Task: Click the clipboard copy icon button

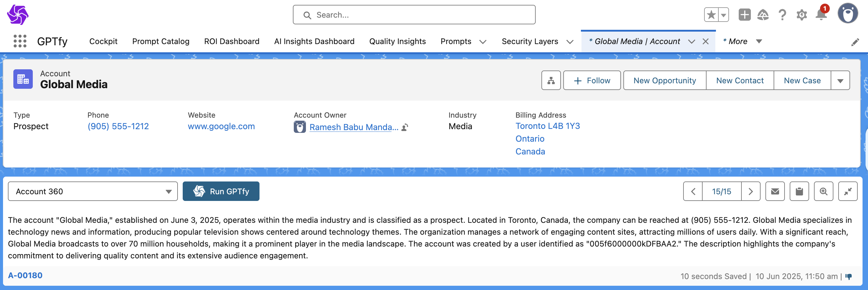Action: coord(799,192)
